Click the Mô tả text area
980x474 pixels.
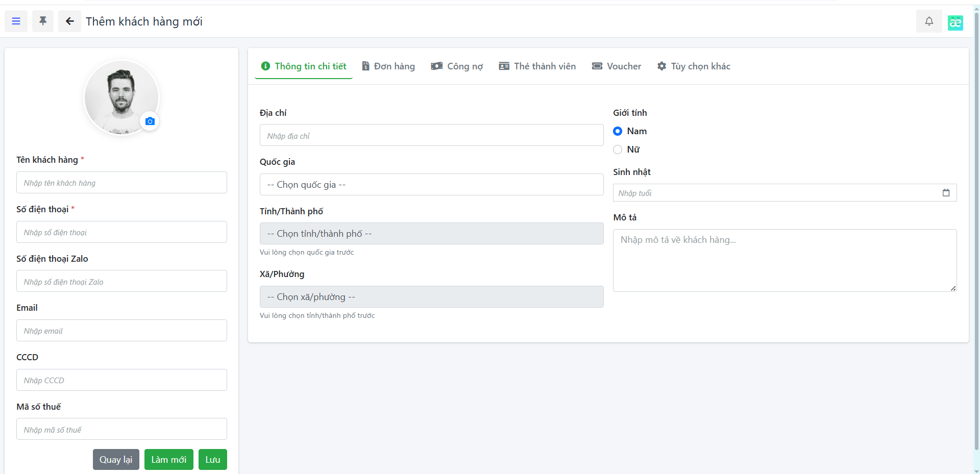(785, 260)
